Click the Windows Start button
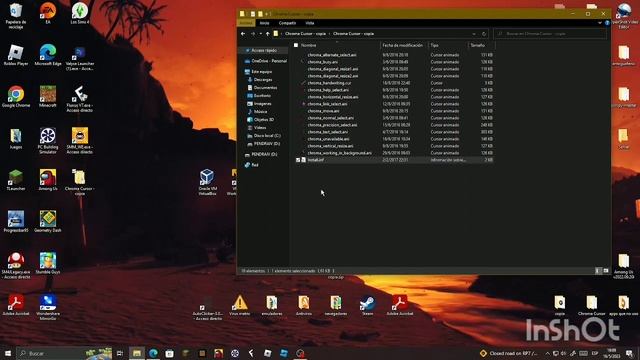640x360 pixels. 8,353
